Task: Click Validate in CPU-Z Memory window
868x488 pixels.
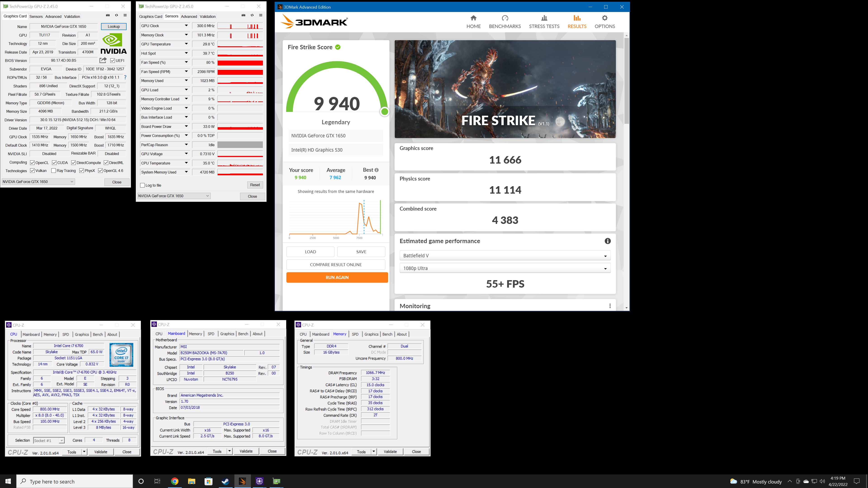Action: click(x=390, y=452)
